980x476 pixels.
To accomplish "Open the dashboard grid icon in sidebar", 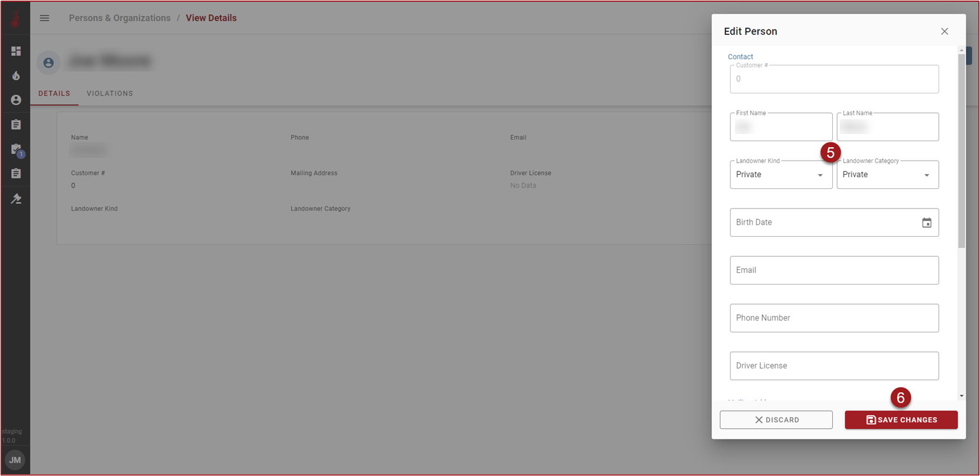I will [x=16, y=51].
